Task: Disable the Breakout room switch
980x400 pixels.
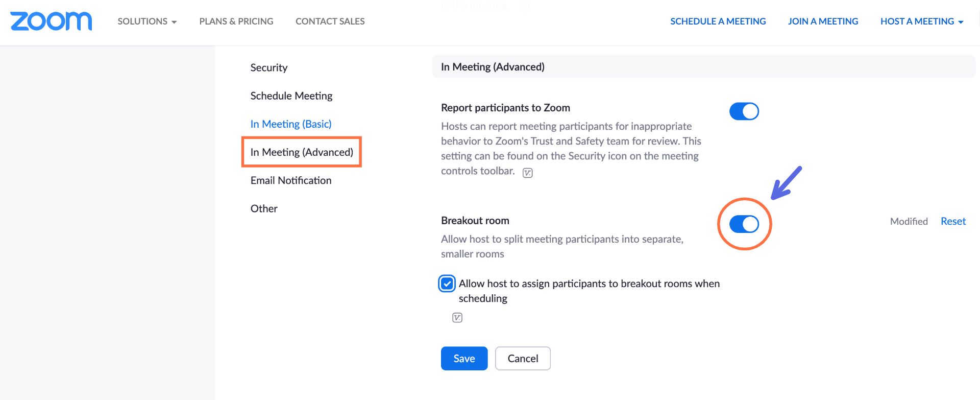Action: click(744, 224)
